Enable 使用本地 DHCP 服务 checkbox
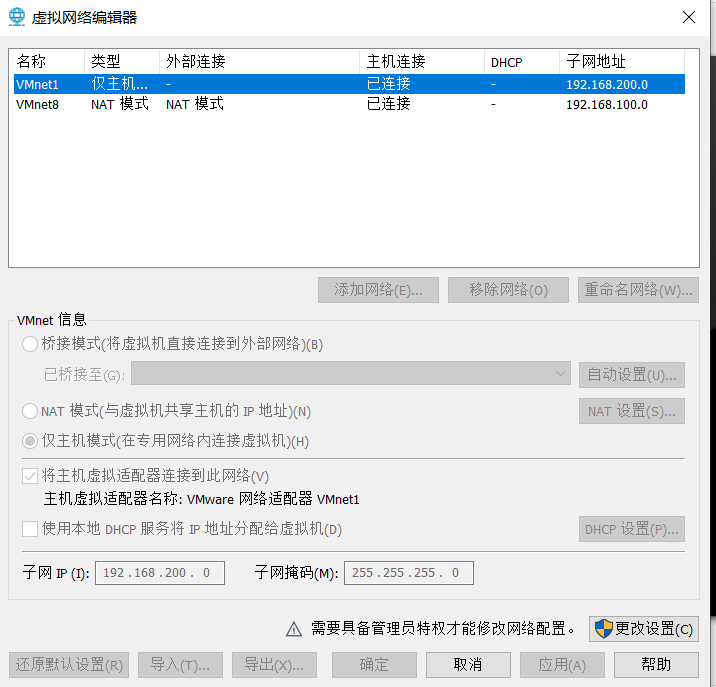 [x=30, y=529]
